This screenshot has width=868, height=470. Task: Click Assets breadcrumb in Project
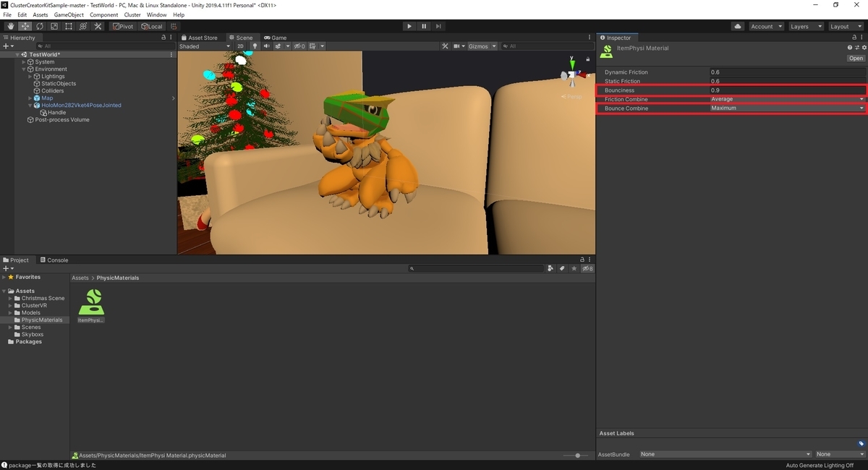point(80,278)
